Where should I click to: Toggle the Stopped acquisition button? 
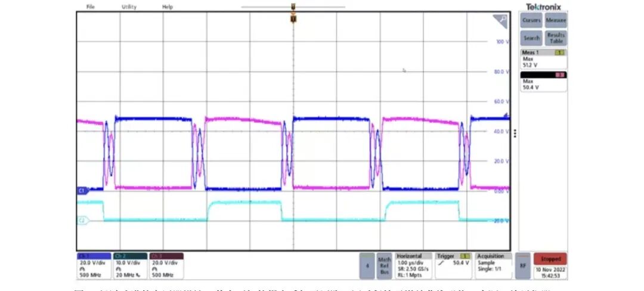pyautogui.click(x=550, y=259)
